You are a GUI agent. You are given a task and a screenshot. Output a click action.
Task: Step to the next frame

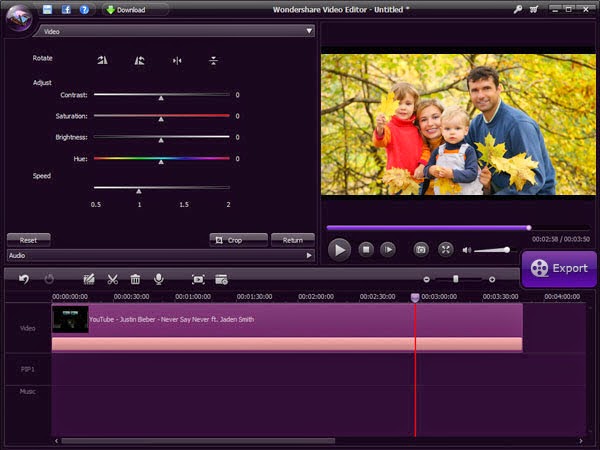(x=388, y=249)
